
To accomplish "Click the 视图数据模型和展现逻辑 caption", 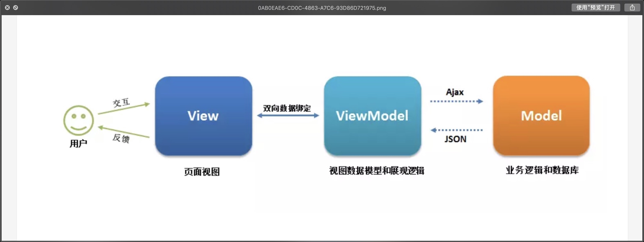I will click(376, 171).
